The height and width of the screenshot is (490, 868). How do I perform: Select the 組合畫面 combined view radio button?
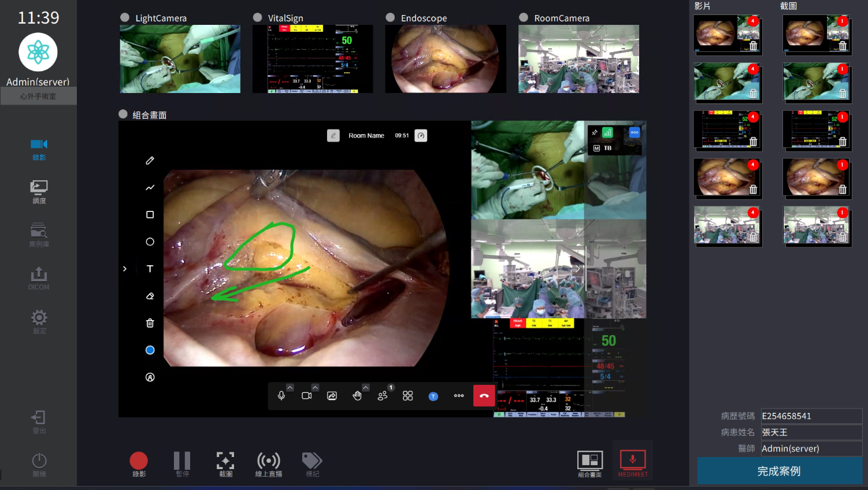pos(123,114)
